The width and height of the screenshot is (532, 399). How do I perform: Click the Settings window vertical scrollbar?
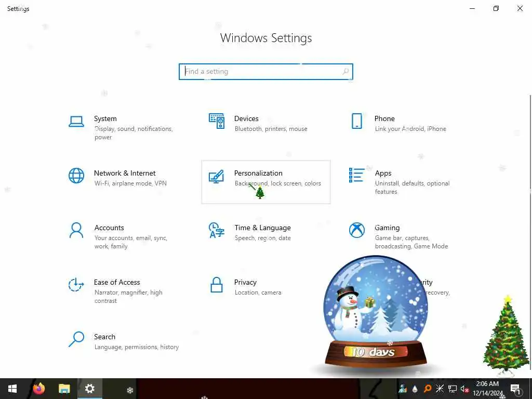click(530, 232)
